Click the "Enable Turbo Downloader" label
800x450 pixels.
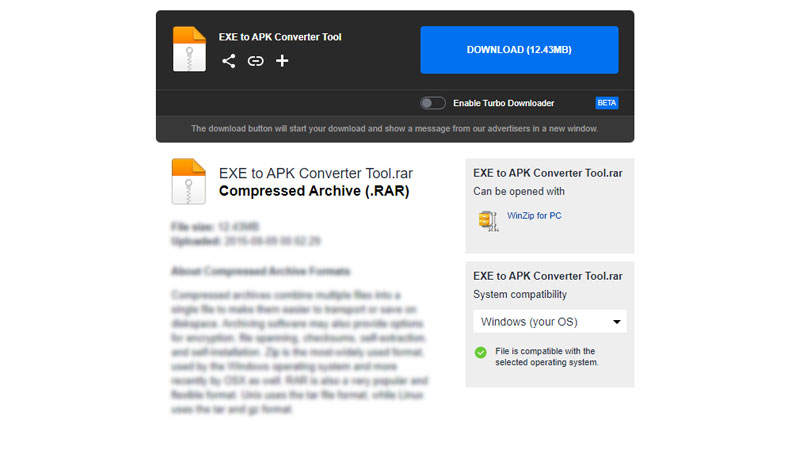pos(504,103)
